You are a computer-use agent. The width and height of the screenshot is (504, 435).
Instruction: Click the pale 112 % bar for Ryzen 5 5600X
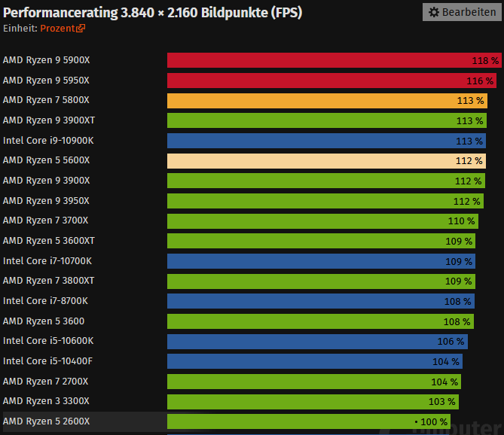[x=326, y=161]
